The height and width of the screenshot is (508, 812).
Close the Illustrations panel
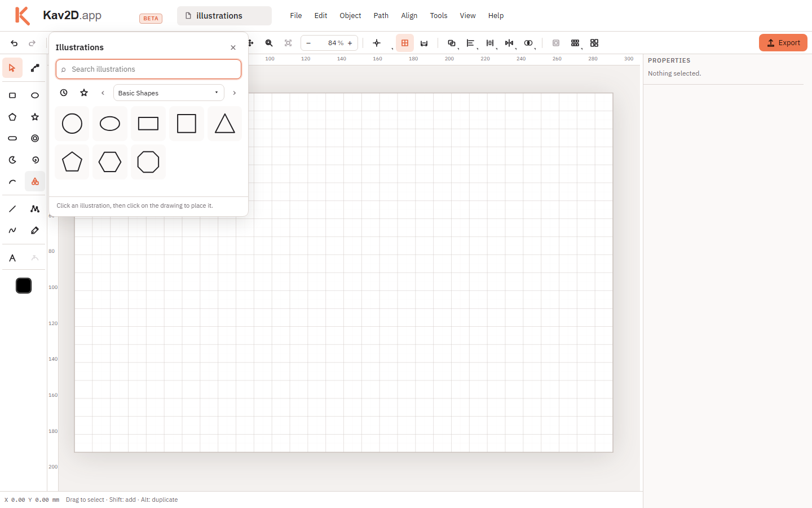pos(233,47)
